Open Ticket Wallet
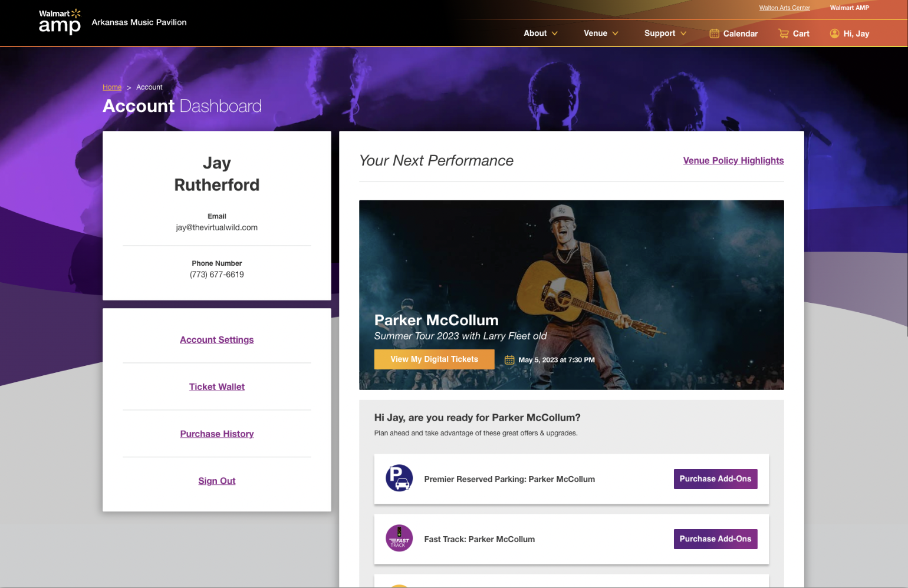This screenshot has width=908, height=588. [x=217, y=387]
